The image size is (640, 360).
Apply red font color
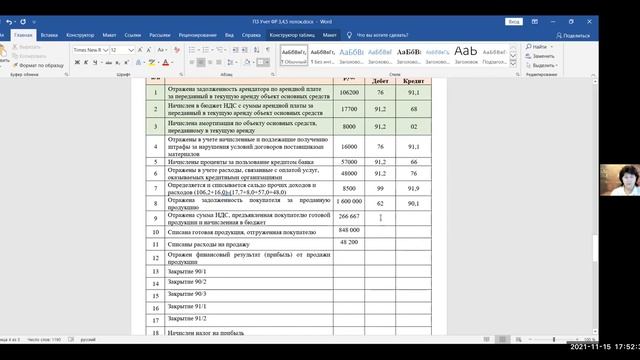click(165, 62)
